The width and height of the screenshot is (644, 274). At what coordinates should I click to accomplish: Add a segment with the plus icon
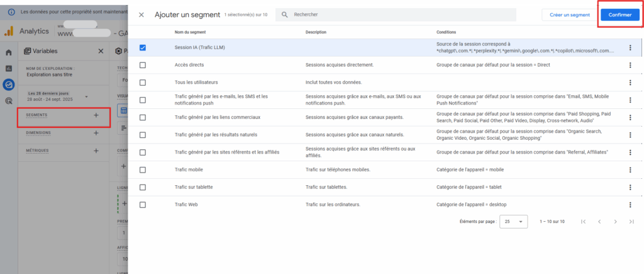pyautogui.click(x=96, y=115)
